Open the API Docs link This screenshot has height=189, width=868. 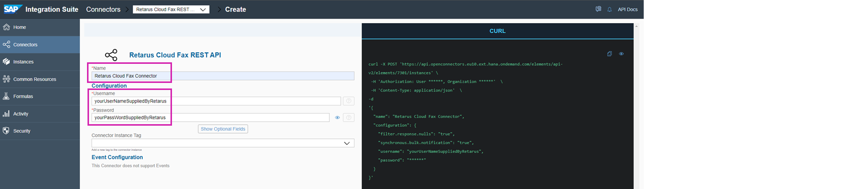628,10
